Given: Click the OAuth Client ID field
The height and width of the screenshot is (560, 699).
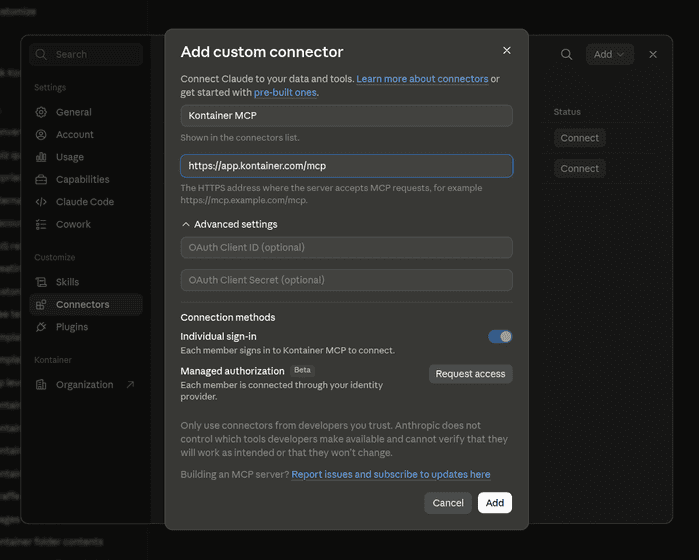Looking at the screenshot, I should coord(346,247).
